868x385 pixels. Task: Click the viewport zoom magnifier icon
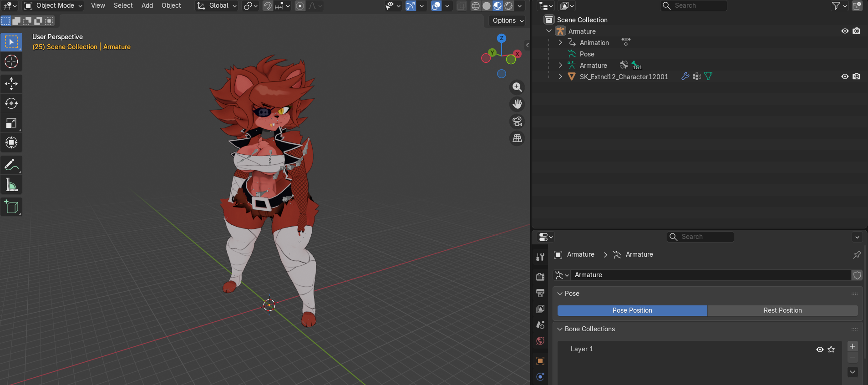coord(517,87)
